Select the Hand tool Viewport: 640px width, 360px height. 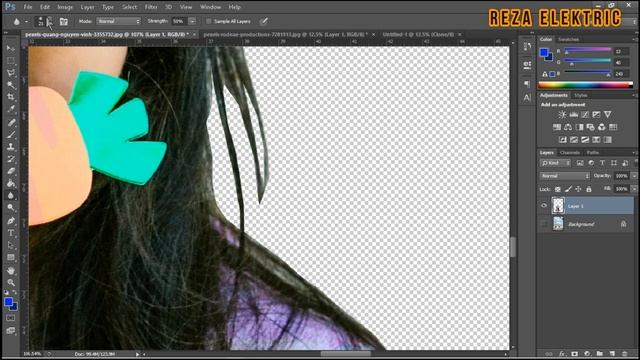point(11,271)
